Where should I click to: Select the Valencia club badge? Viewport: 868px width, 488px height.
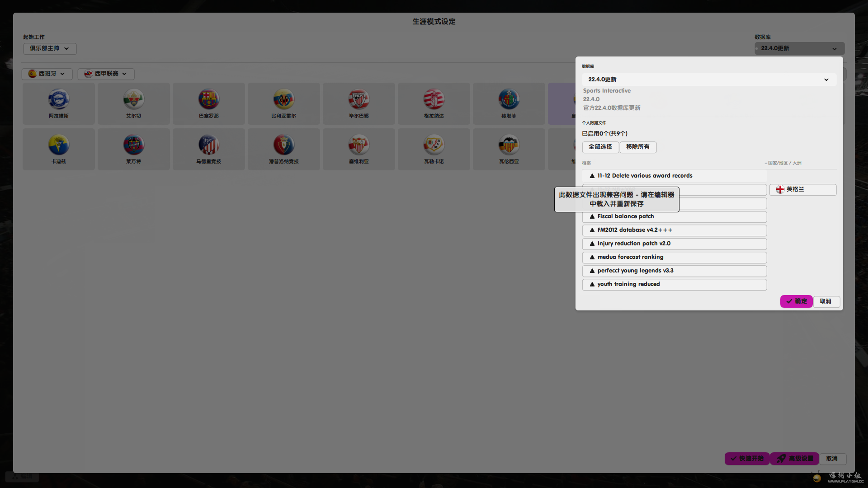click(509, 145)
